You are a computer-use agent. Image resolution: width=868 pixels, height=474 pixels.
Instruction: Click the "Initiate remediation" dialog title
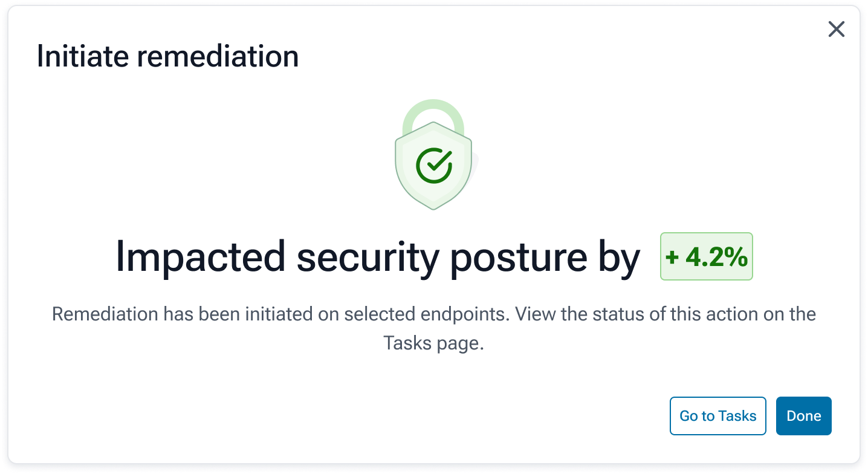[167, 56]
